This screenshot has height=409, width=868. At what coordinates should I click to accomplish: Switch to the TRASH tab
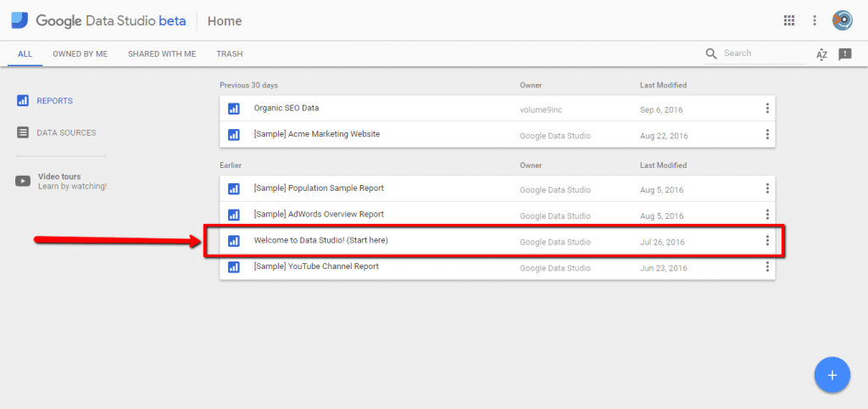(230, 53)
